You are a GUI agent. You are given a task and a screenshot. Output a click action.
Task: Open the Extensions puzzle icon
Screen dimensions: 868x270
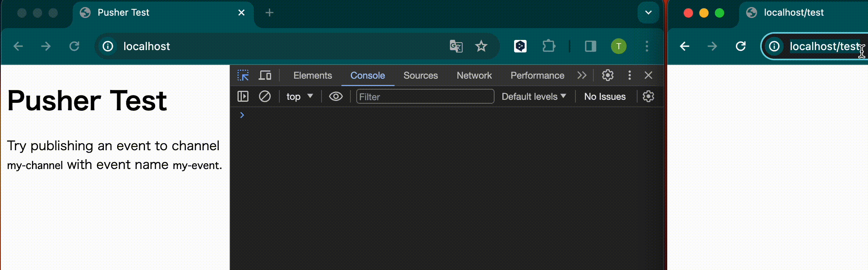549,46
